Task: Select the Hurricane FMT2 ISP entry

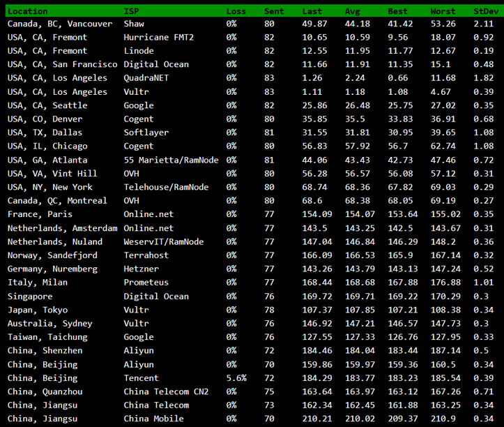Action: (158, 37)
